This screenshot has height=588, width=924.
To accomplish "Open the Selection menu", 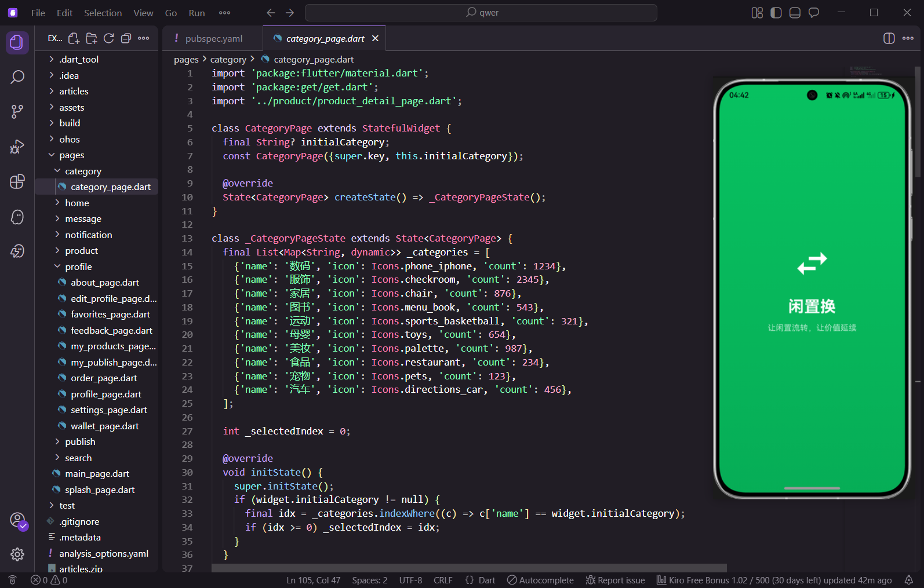I will point(103,13).
